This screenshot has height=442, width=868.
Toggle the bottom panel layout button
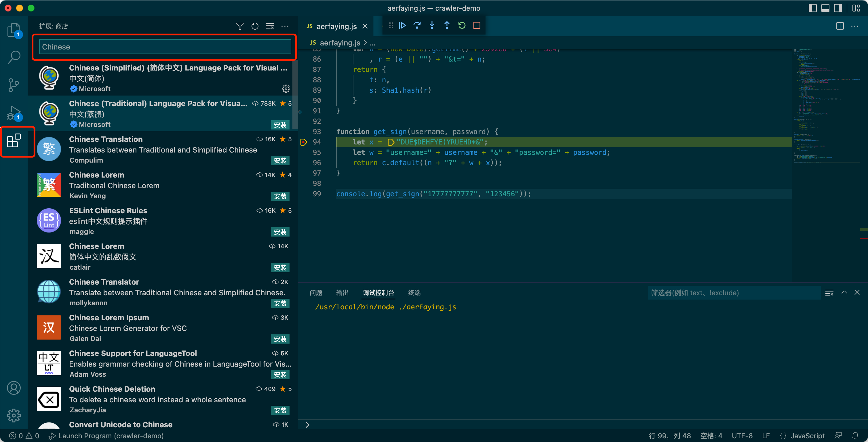pyautogui.click(x=825, y=8)
